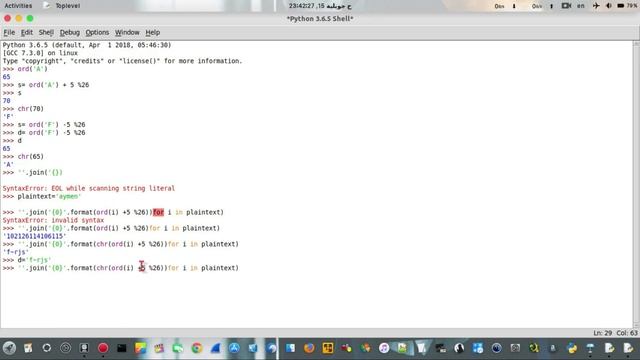Click the airplane mode icon

pyautogui.click(x=596, y=6)
